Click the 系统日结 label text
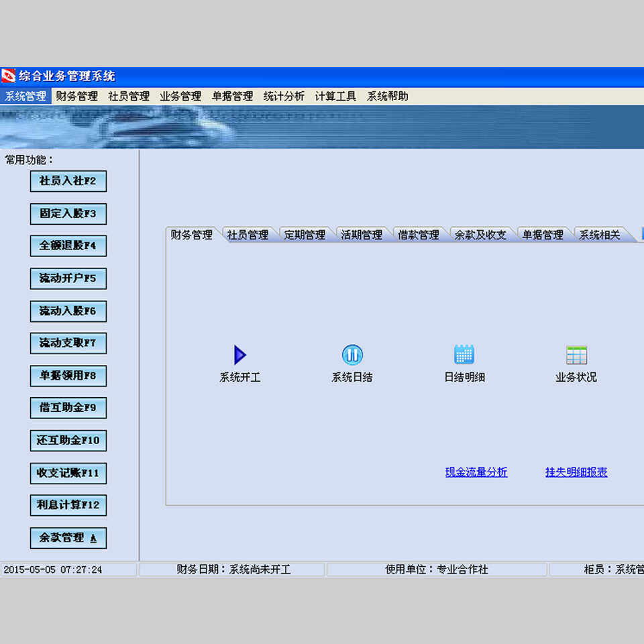This screenshot has width=644, height=644. (352, 378)
